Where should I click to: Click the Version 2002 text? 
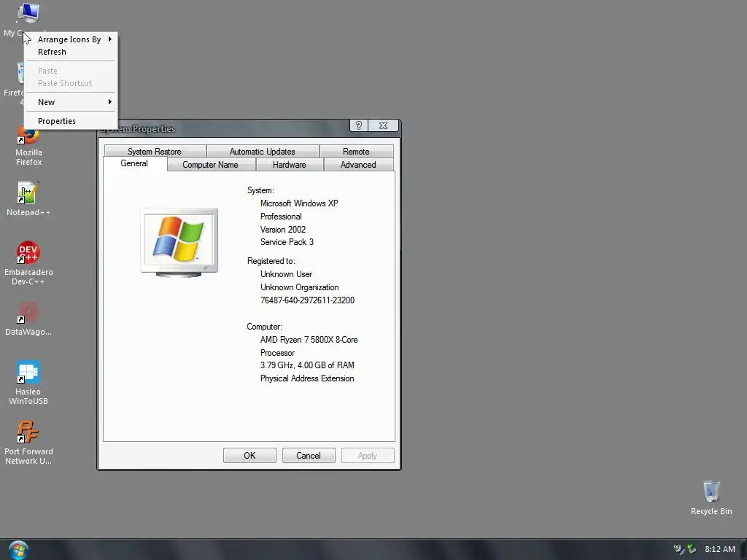point(283,230)
